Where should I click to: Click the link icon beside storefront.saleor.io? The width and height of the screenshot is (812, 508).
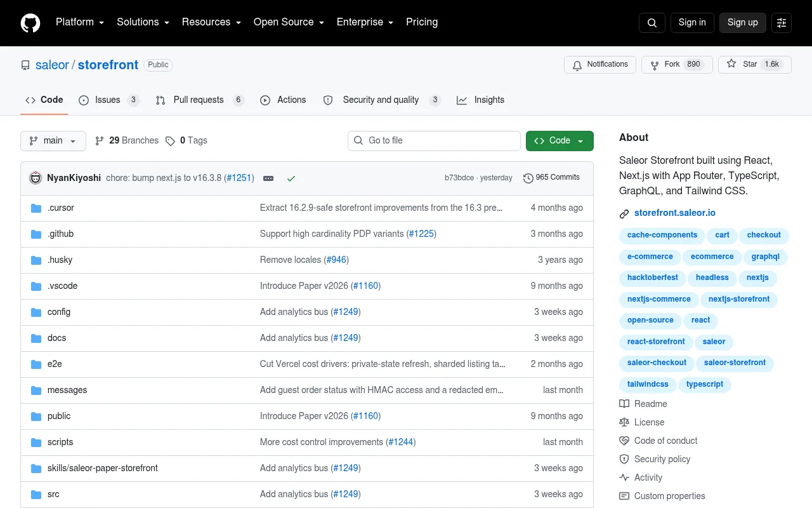click(x=624, y=214)
